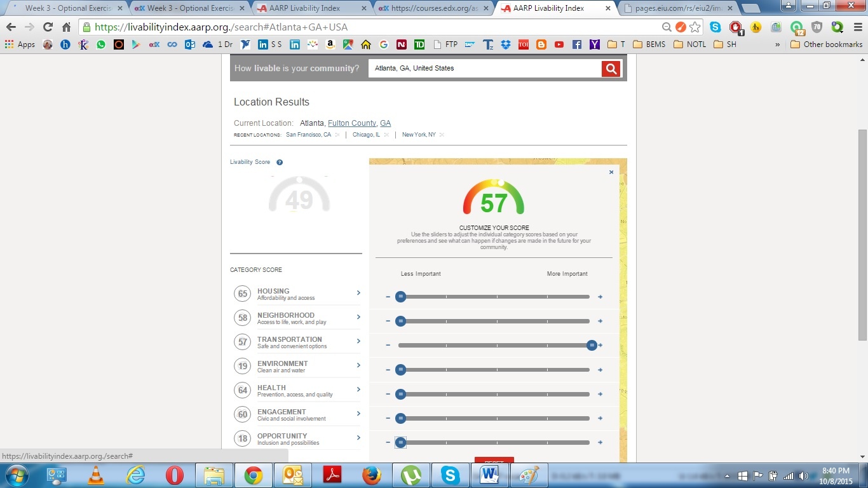The image size is (868, 488).
Task: Open the BEMS bookmark folder
Action: tap(650, 44)
